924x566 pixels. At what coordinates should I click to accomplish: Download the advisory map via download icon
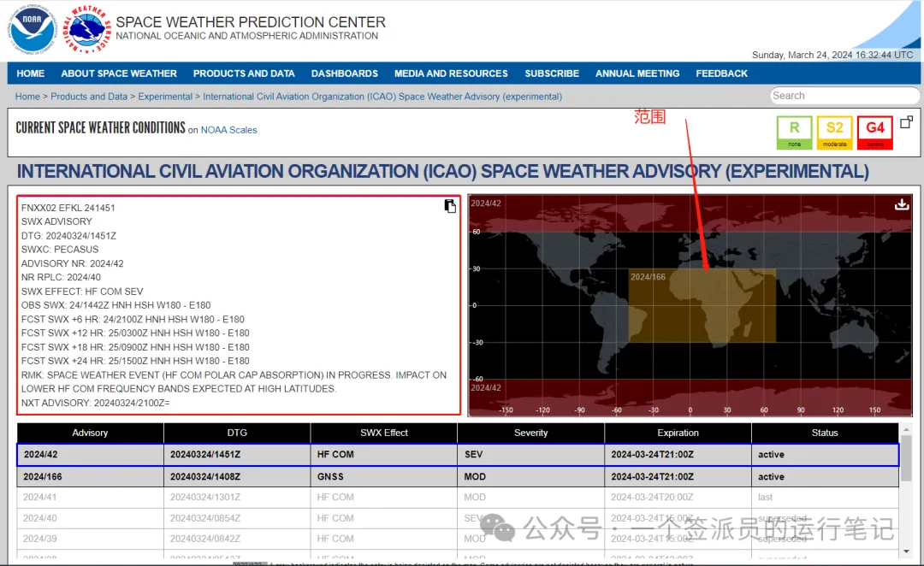click(x=902, y=204)
